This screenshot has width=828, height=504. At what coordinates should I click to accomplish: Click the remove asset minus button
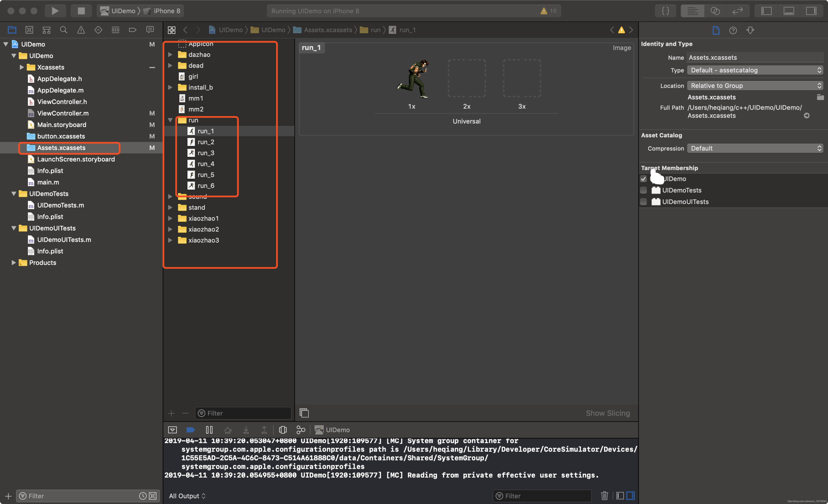pyautogui.click(x=185, y=413)
